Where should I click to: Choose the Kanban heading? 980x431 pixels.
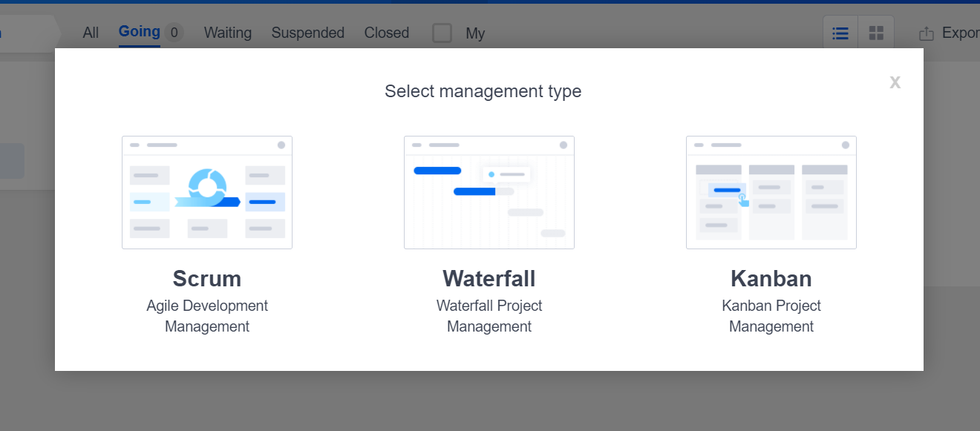tap(771, 279)
